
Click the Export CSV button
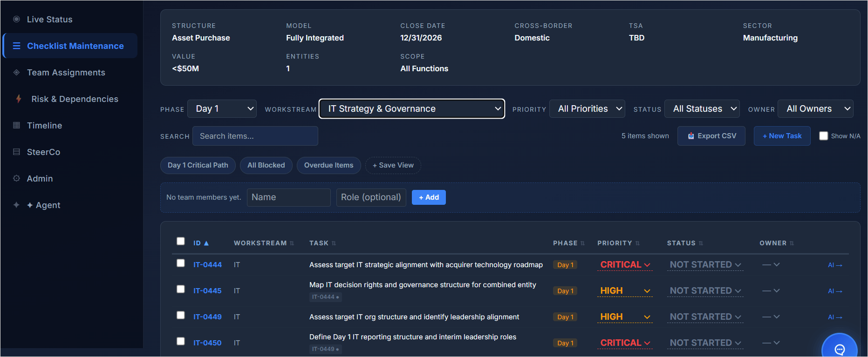pos(711,136)
